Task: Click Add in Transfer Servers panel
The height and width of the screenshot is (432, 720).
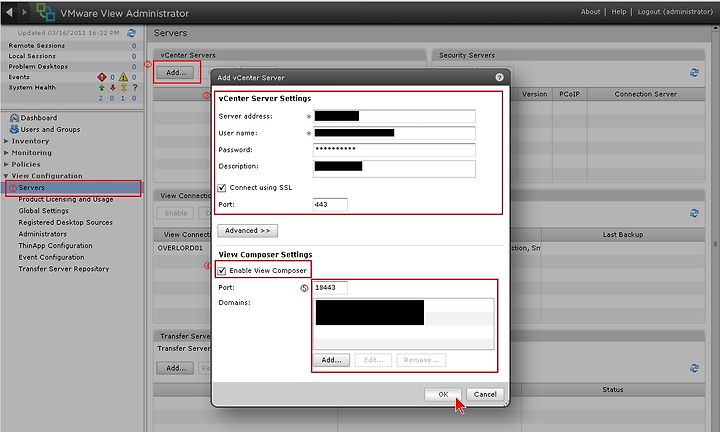Action: click(x=175, y=368)
